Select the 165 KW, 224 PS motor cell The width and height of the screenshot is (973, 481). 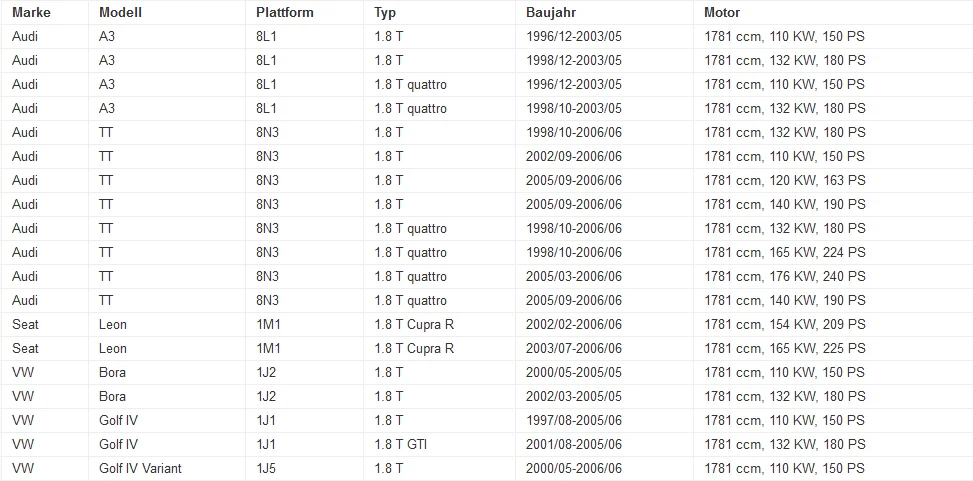coord(784,253)
